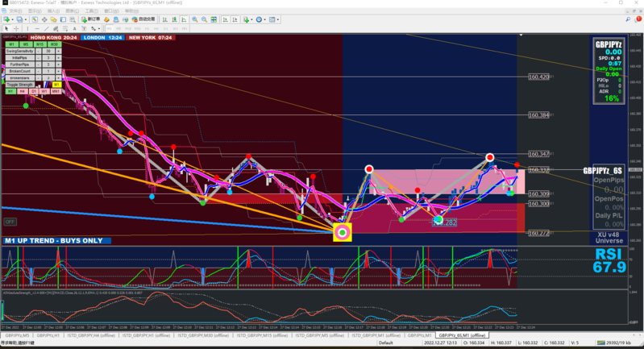The image size is (644, 349).
Task: Open the notifications icon with red badge
Action: (638, 19)
